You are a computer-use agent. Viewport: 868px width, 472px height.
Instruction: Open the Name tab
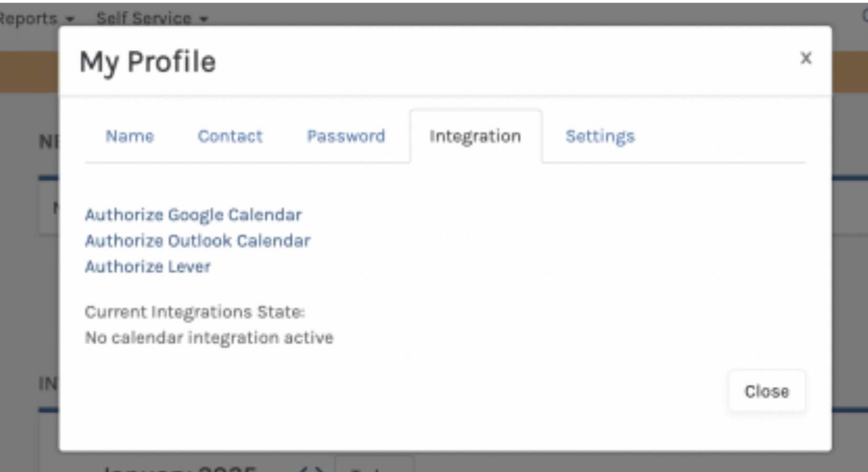pos(130,136)
